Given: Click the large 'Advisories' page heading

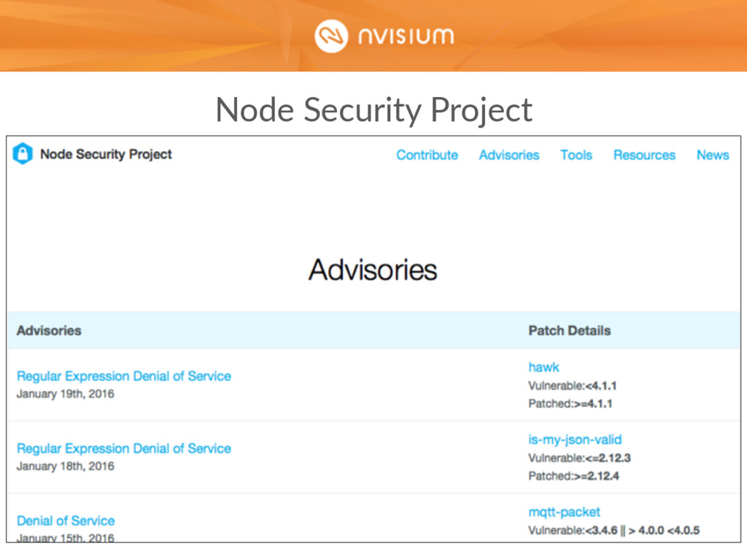Looking at the screenshot, I should [373, 270].
